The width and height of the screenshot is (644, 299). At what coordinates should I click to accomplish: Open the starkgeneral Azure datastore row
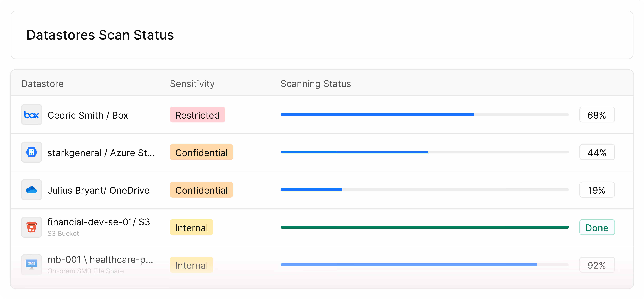[101, 153]
